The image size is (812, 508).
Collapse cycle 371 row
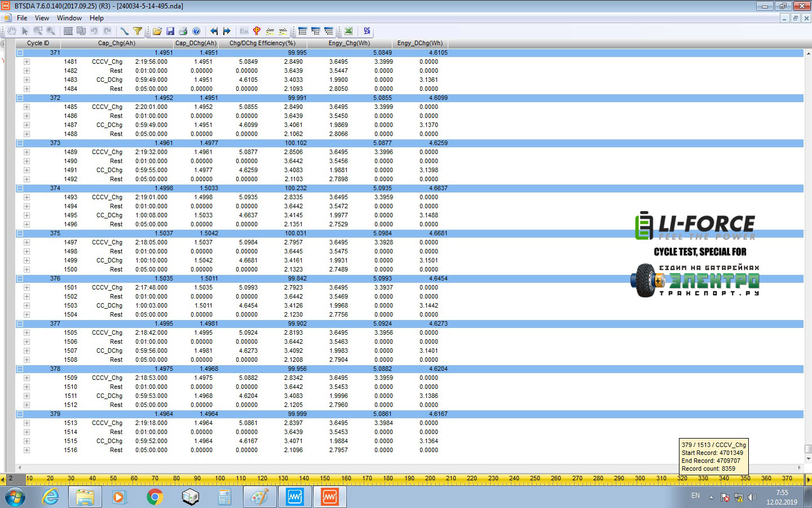(x=20, y=52)
